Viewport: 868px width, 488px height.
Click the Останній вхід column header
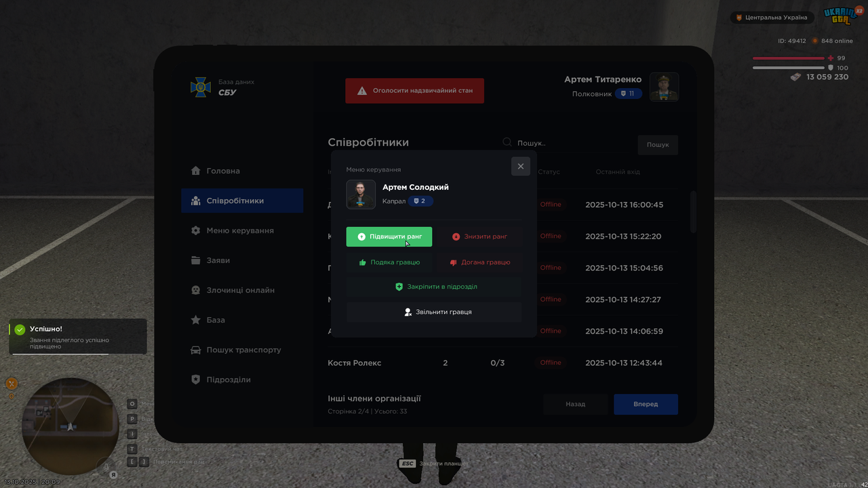[618, 172]
